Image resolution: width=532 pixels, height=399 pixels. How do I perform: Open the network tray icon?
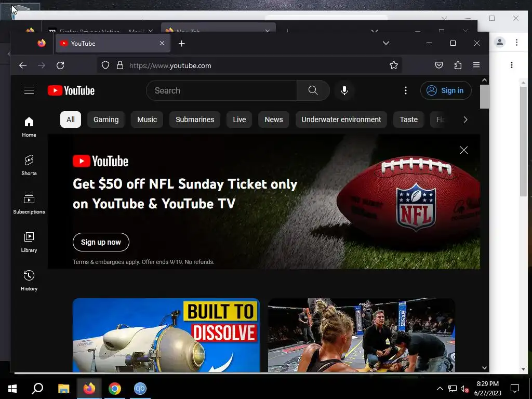pos(453,389)
